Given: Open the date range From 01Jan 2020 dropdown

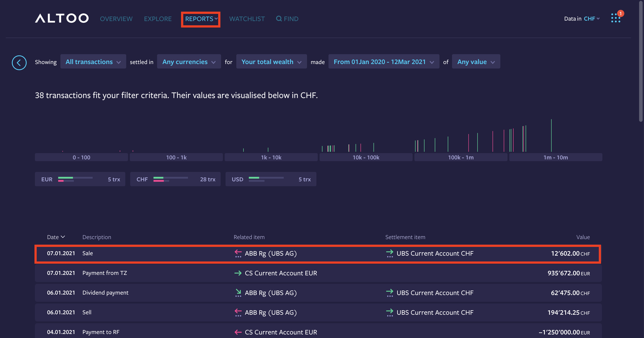Looking at the screenshot, I should 384,62.
